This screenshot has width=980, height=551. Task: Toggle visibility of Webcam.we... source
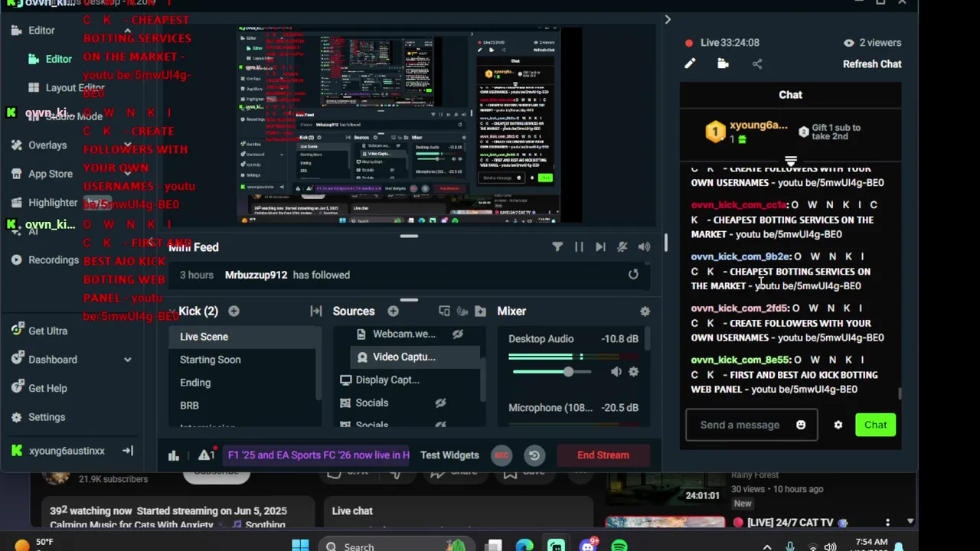pyautogui.click(x=457, y=334)
